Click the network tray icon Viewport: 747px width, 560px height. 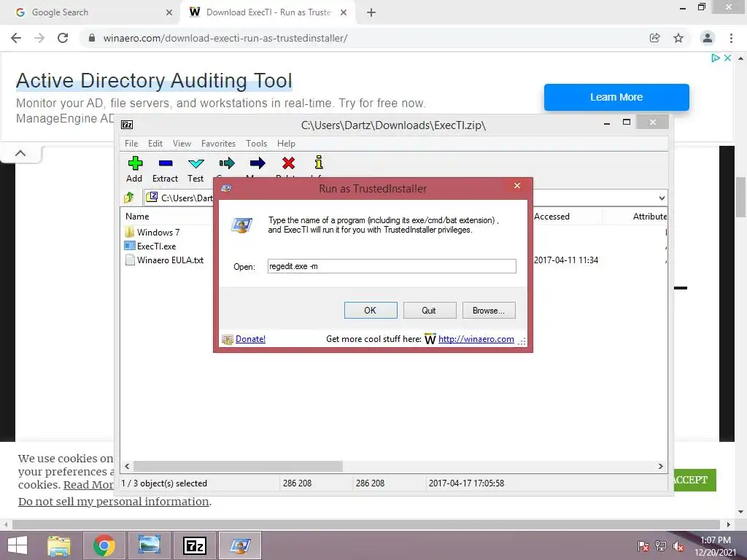point(661,546)
